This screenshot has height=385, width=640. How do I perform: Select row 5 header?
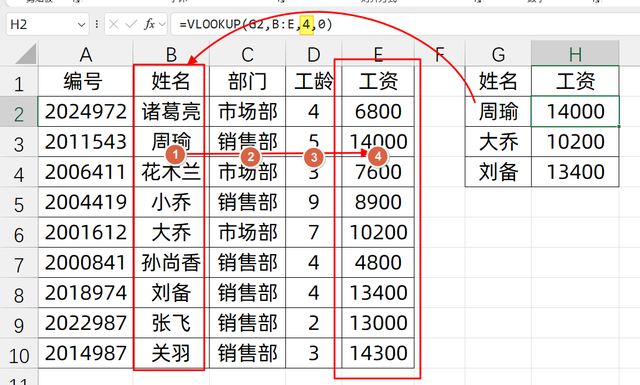click(19, 203)
